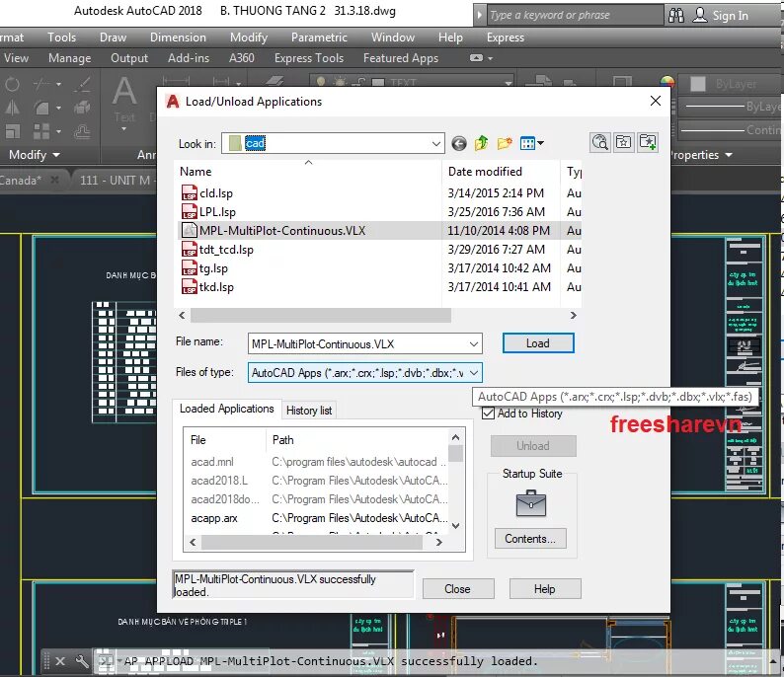Image resolution: width=784 pixels, height=677 pixels.
Task: Open the Express menu
Action: (x=506, y=38)
